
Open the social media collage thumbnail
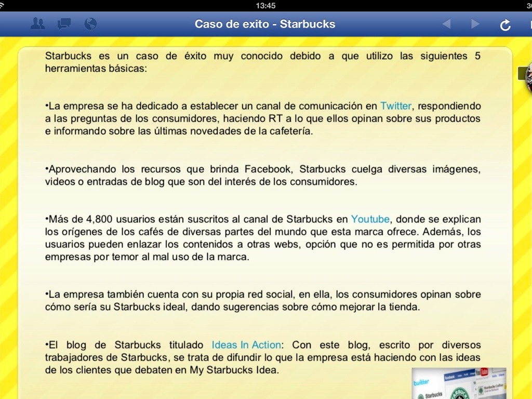[x=458, y=383]
